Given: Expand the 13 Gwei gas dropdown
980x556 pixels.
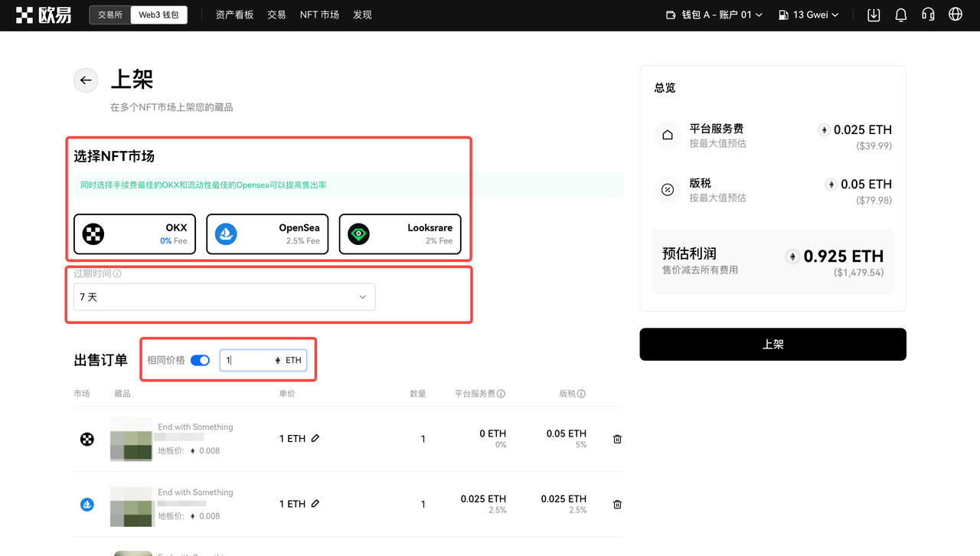Looking at the screenshot, I should coord(808,15).
